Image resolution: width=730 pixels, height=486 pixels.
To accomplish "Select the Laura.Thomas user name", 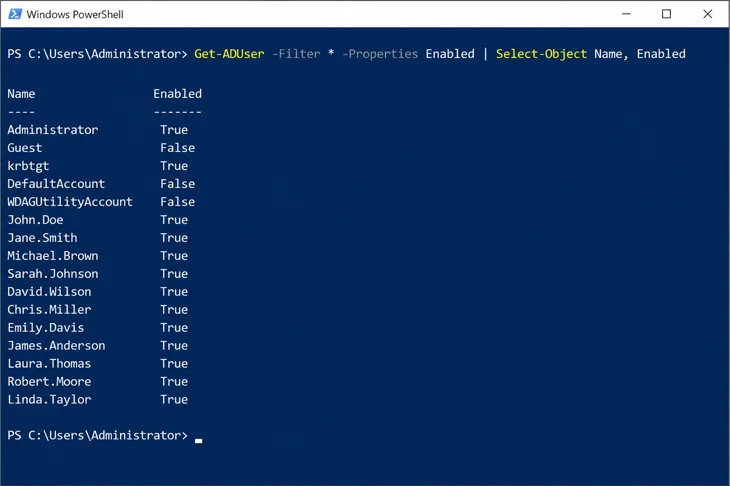I will pos(49,364).
